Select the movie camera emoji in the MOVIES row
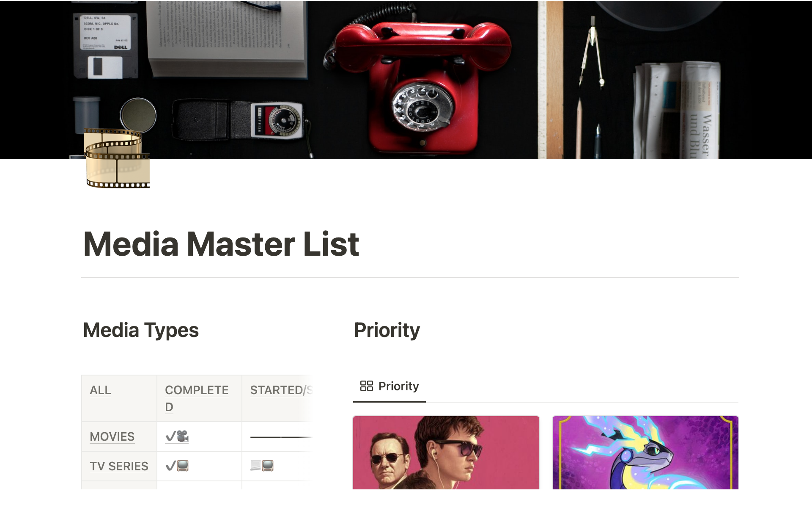The height and width of the screenshot is (508, 812). [183, 436]
